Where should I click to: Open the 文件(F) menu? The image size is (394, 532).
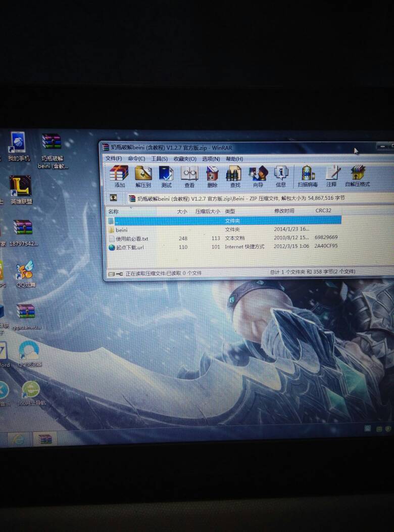(x=114, y=159)
